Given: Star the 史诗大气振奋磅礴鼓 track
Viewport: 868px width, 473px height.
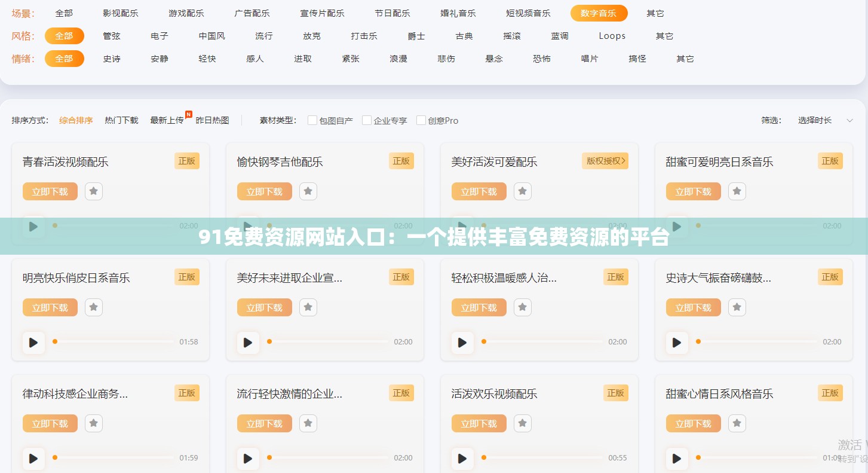Looking at the screenshot, I should [x=737, y=307].
